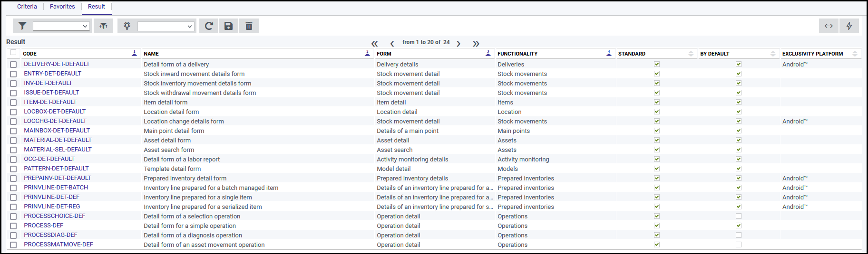Click the lightning bolt action icon
Screen dimensions: 868x254
[x=849, y=26]
